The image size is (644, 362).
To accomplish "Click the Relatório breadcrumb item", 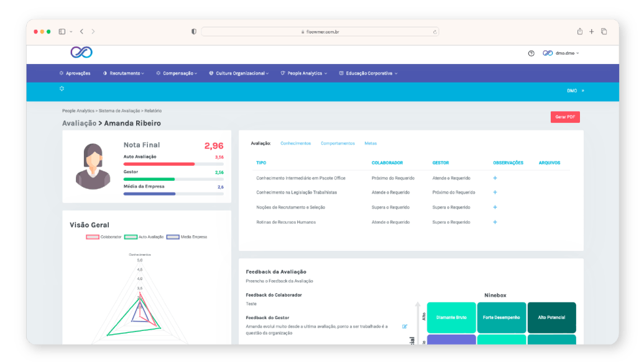I will (x=153, y=111).
